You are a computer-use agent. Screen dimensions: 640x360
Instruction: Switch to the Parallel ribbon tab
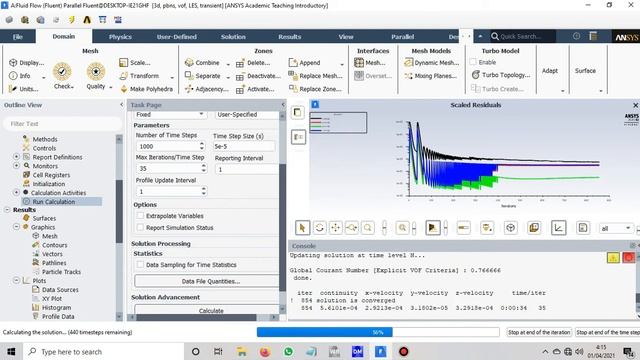402,36
